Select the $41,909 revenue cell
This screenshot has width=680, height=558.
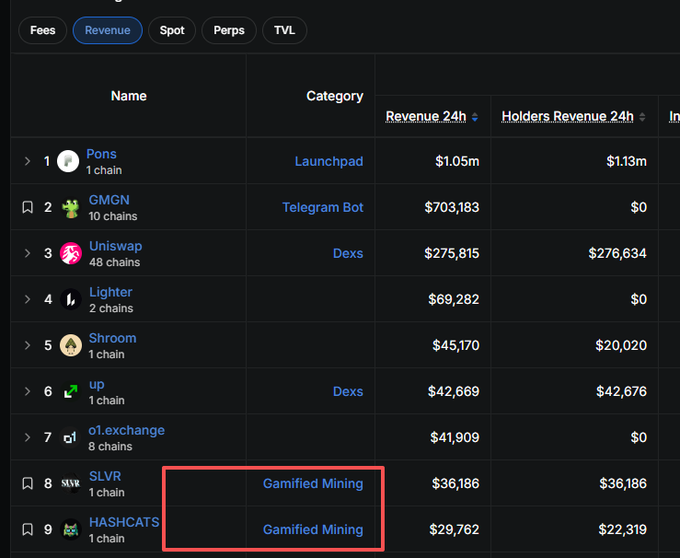(x=454, y=437)
